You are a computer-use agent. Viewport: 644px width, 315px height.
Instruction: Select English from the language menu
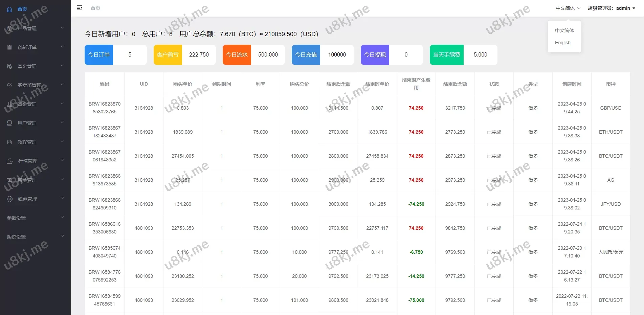coord(562,43)
